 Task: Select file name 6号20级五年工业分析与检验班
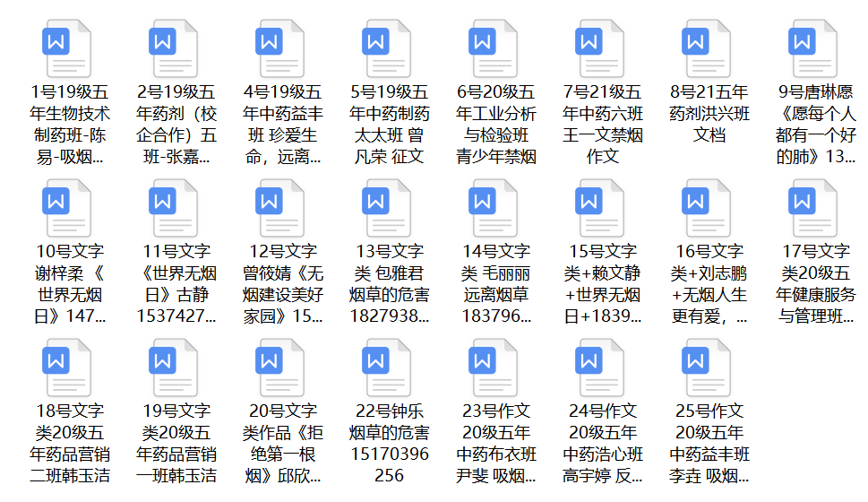pos(496,124)
